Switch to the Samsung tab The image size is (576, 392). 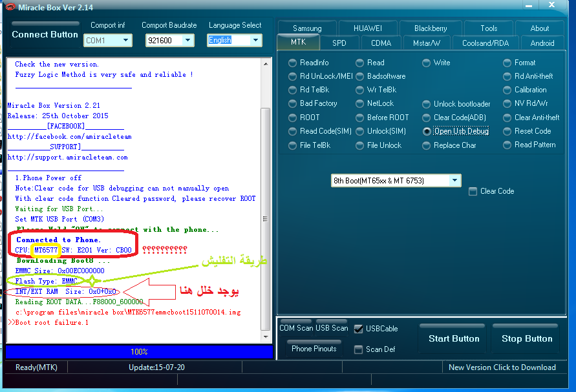tap(307, 28)
